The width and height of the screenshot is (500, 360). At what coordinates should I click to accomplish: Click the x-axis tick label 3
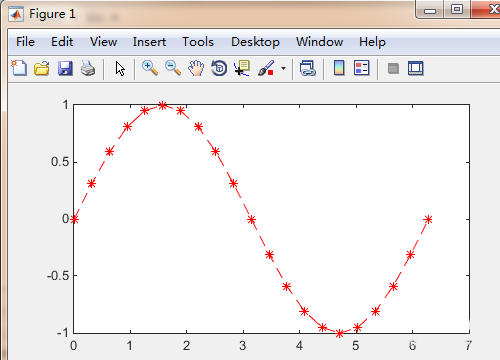tap(243, 346)
